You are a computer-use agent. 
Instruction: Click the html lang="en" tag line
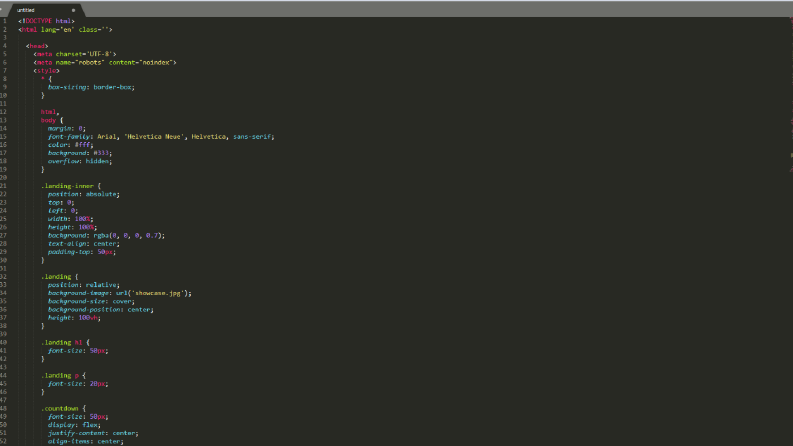coord(65,30)
